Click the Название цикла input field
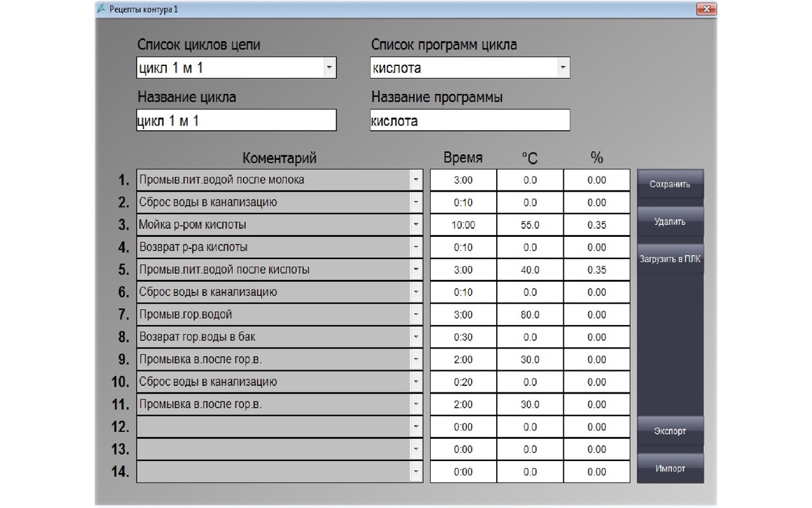 236,121
